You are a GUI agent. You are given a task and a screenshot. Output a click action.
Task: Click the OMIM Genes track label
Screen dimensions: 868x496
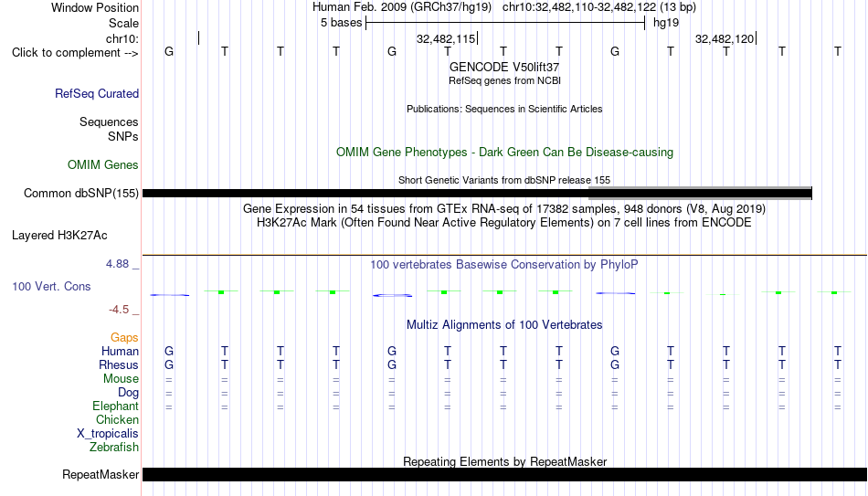pyautogui.click(x=103, y=165)
